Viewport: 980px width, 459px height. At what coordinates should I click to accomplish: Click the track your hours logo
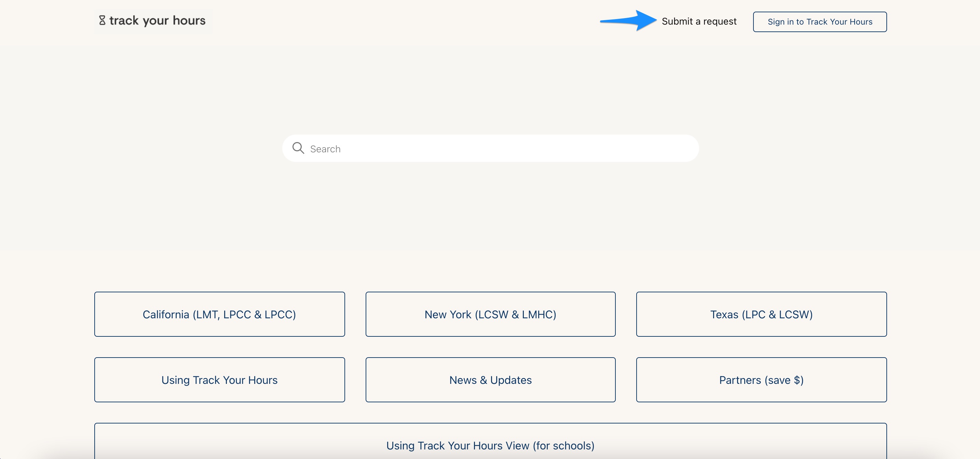click(x=152, y=20)
